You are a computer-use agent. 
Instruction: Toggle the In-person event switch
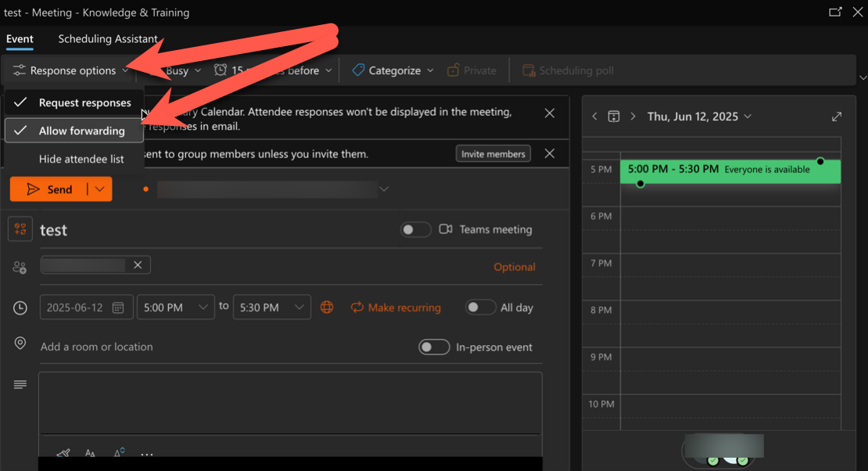[x=434, y=347]
